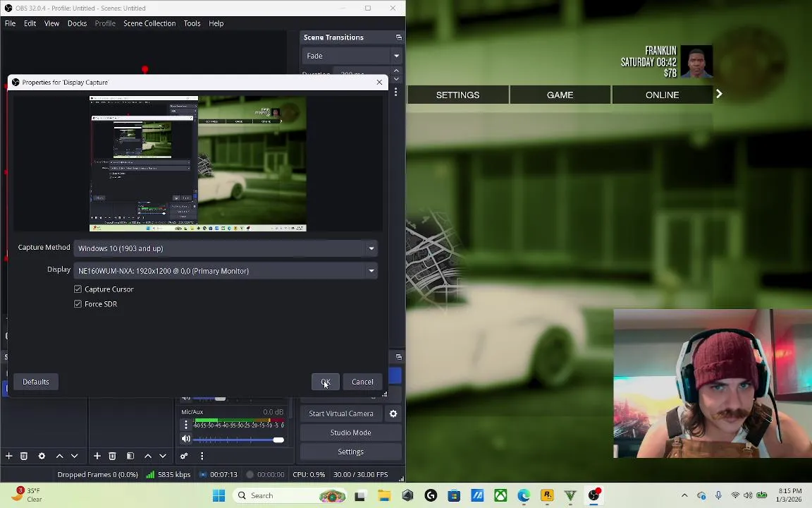
Task: Click the trash icon in the middle dock toolbar
Action: point(112,456)
